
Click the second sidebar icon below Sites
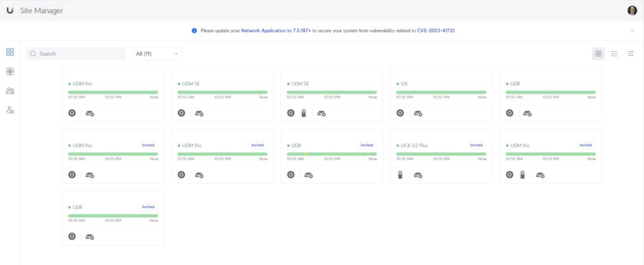(10, 71)
